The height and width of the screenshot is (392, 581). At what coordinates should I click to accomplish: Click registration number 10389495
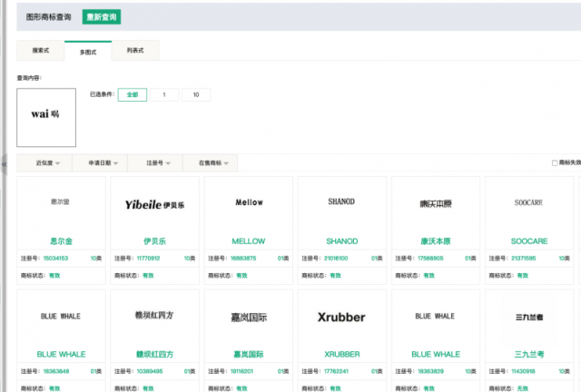150,371
